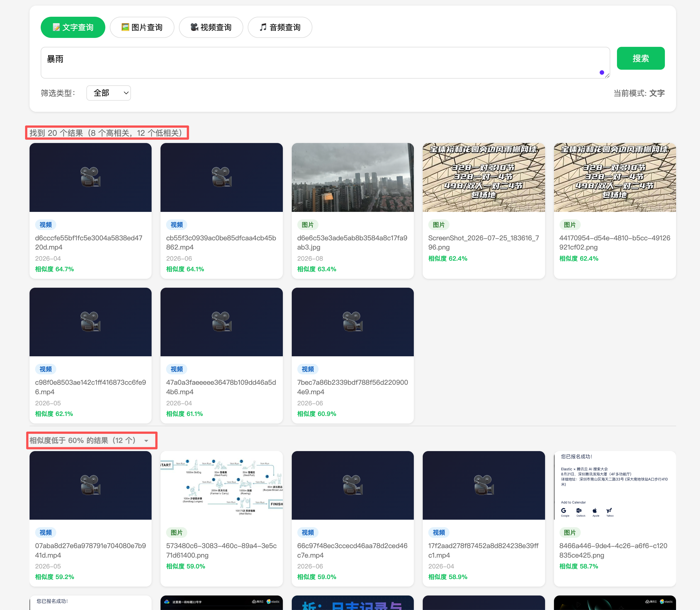Click filename cb55f3c0939ac0be85dfcaa4cb45b862.mp4
The image size is (700, 610).
click(221, 242)
